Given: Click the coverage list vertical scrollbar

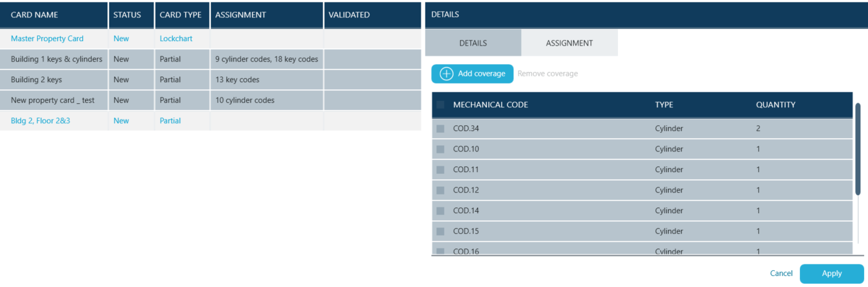Looking at the screenshot, I should tap(857, 148).
